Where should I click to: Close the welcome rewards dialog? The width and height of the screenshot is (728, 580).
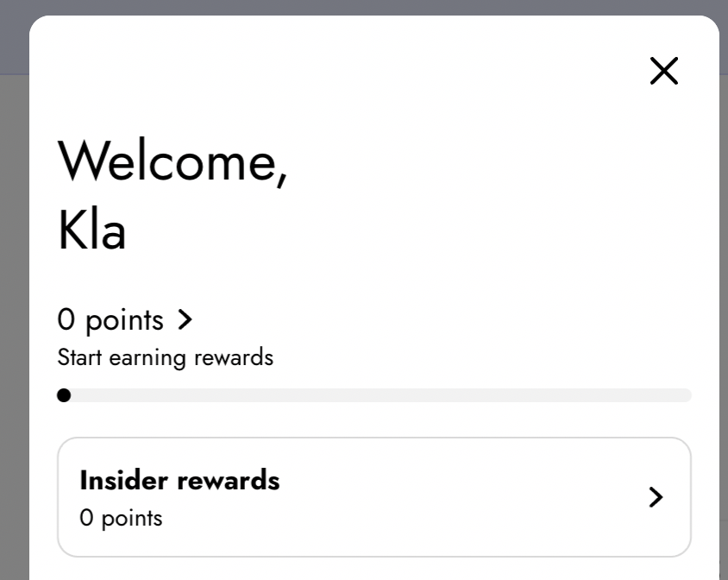pos(664,71)
